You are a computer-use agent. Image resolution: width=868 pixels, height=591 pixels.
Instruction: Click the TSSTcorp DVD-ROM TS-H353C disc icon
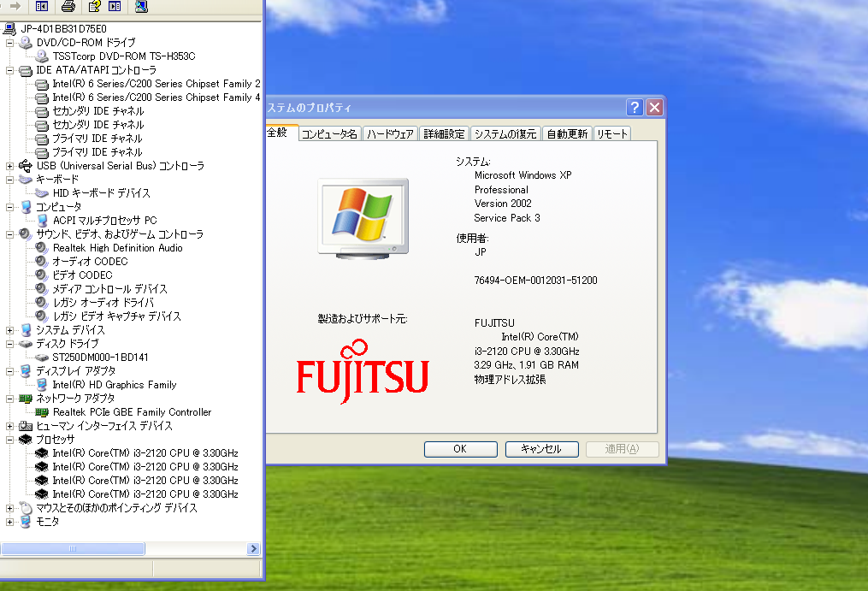(42, 56)
